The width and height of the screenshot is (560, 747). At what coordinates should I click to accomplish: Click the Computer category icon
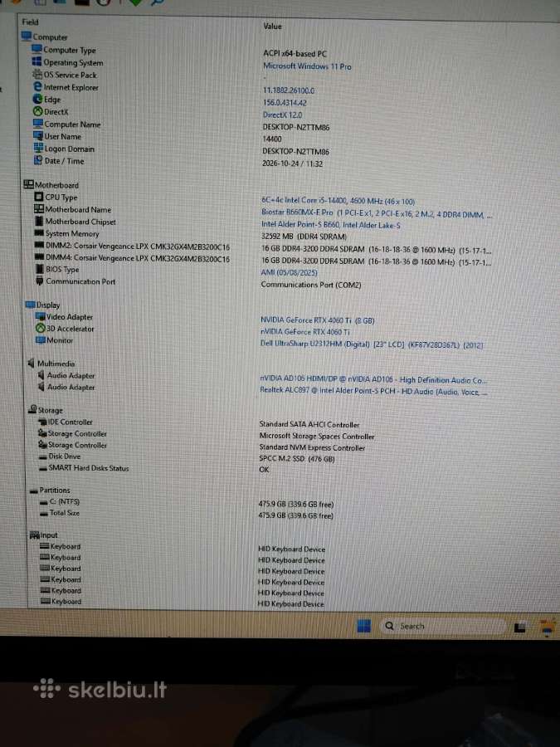[27, 37]
